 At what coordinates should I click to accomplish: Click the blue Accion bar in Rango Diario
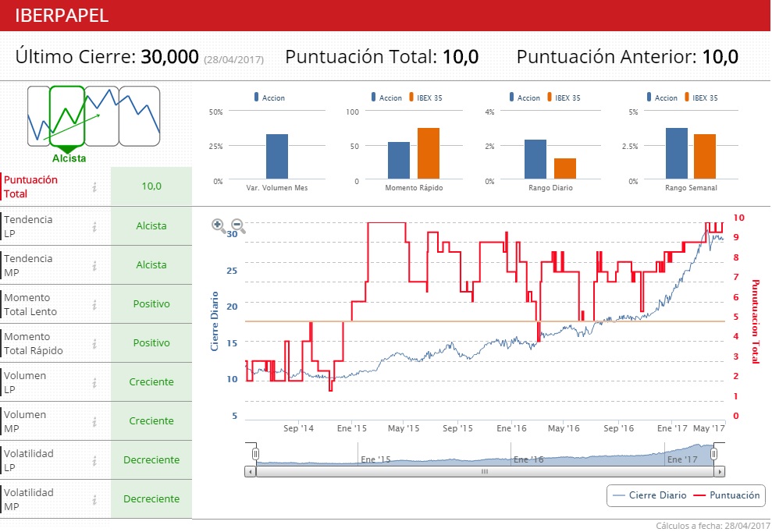point(535,159)
